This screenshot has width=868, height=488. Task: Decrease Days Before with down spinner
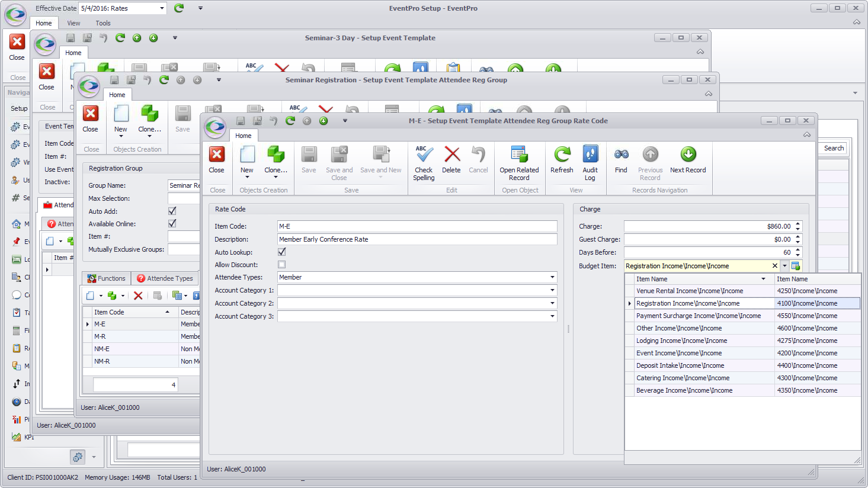pyautogui.click(x=798, y=255)
